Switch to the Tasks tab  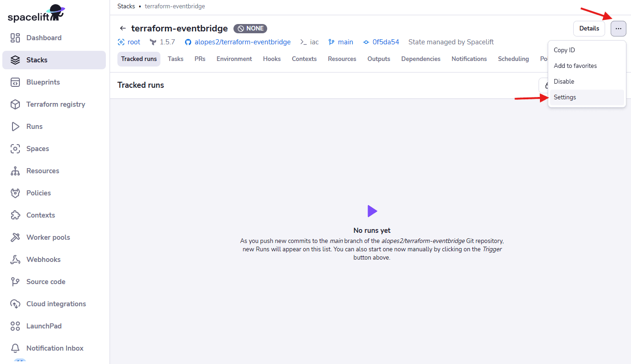176,59
